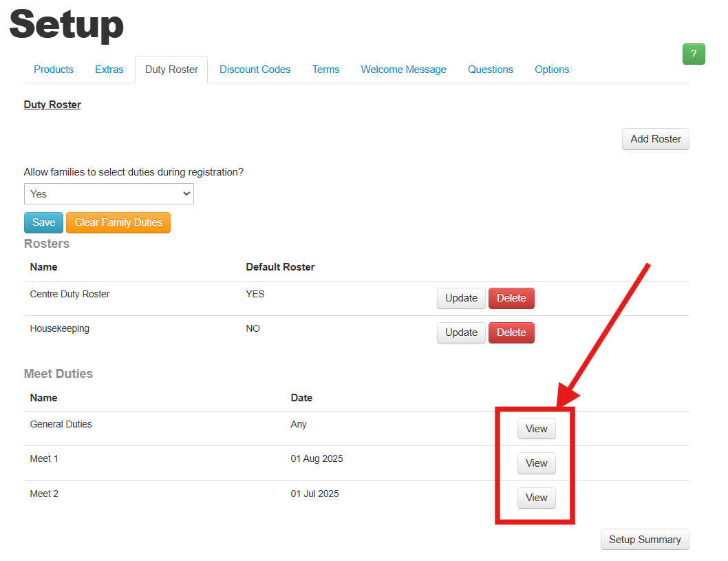
Task: Delete the Housekeeping roster
Action: click(511, 332)
